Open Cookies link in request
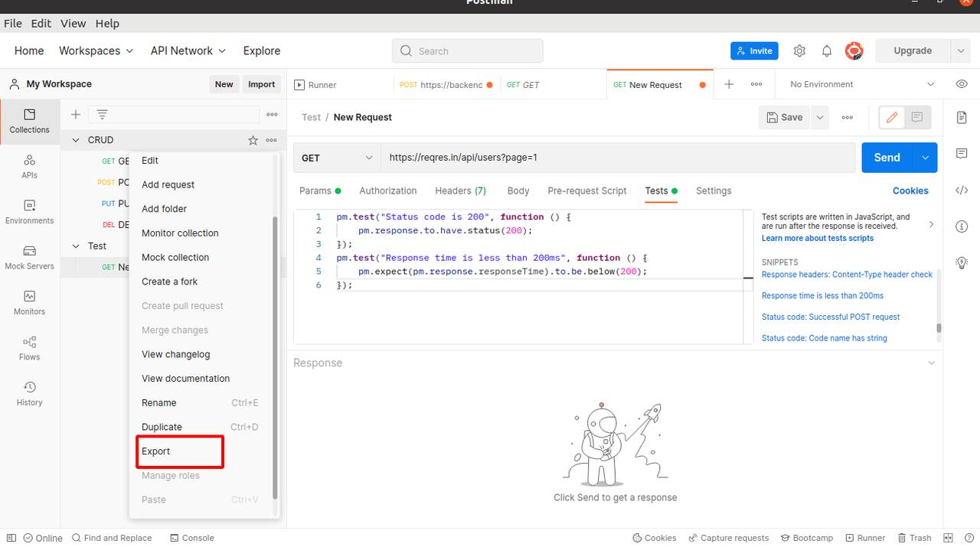Viewport: 980px width, 547px height. click(910, 190)
